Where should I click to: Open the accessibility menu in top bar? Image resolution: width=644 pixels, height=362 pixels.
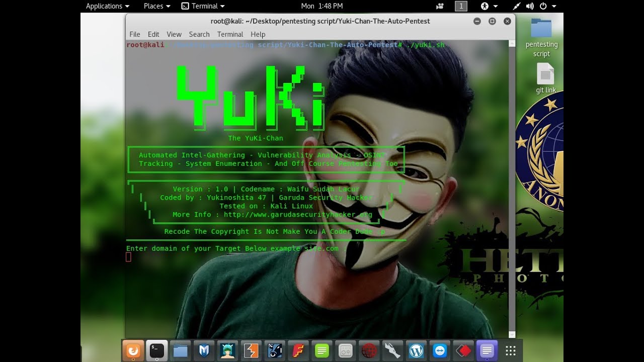point(489,6)
